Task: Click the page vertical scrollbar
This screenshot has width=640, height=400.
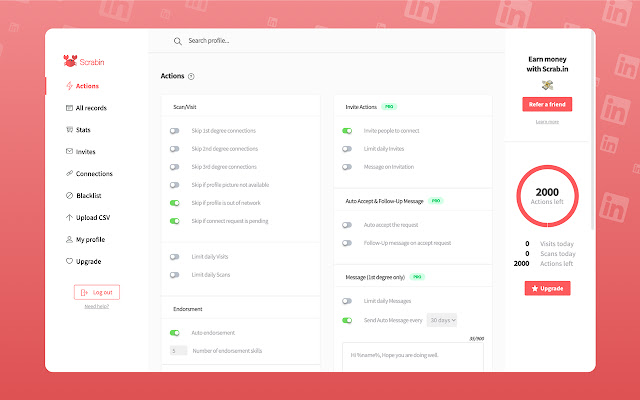Action: click(593, 131)
